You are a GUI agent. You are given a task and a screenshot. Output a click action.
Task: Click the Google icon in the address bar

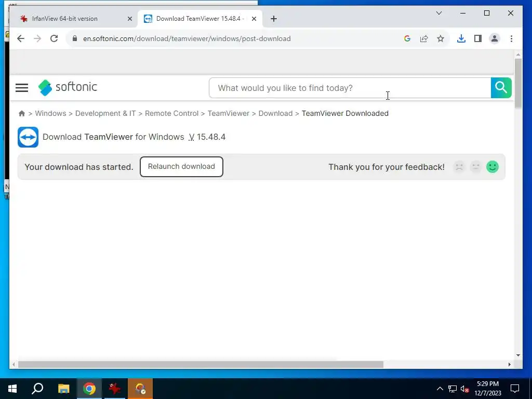pos(407,38)
